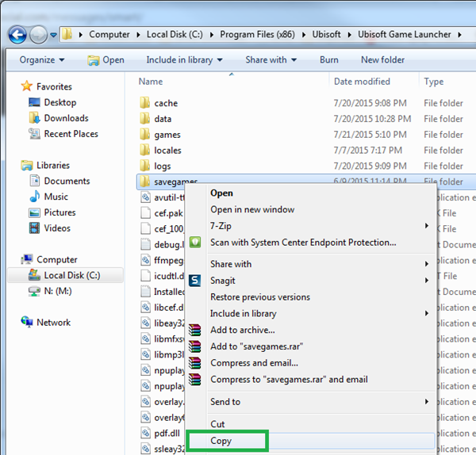Expand the Snagit context submenu
476x455 pixels.
[x=311, y=281]
